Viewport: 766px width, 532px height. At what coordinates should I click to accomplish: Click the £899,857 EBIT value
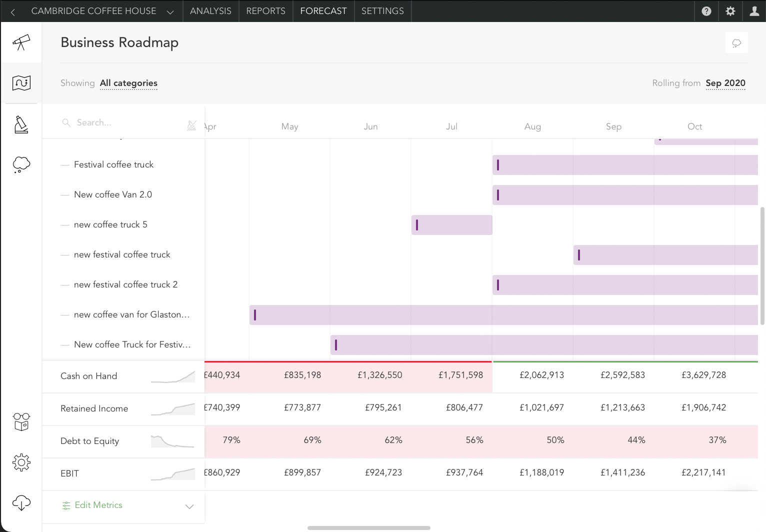point(302,472)
